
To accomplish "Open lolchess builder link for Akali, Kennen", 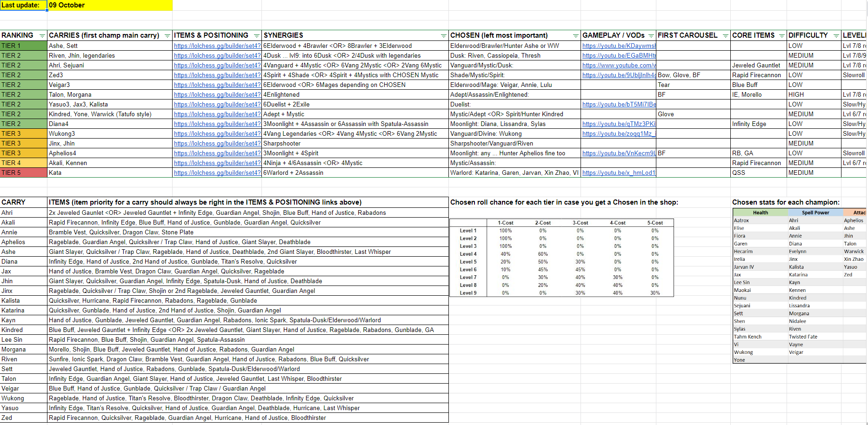I will (217, 163).
